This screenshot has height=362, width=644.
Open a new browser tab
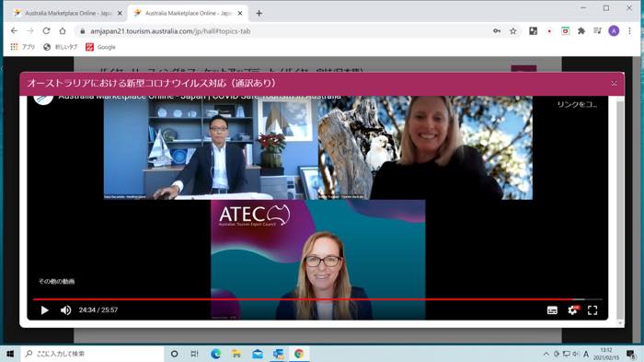pyautogui.click(x=259, y=13)
